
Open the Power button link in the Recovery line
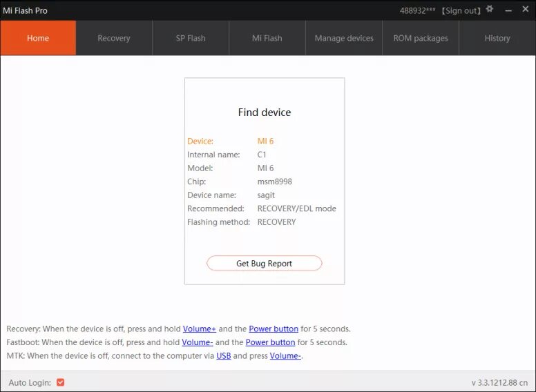pos(274,329)
